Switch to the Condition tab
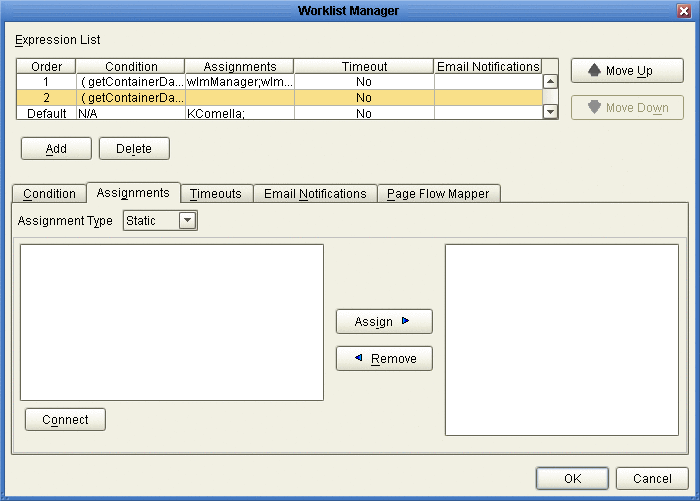The width and height of the screenshot is (700, 501). 49,194
